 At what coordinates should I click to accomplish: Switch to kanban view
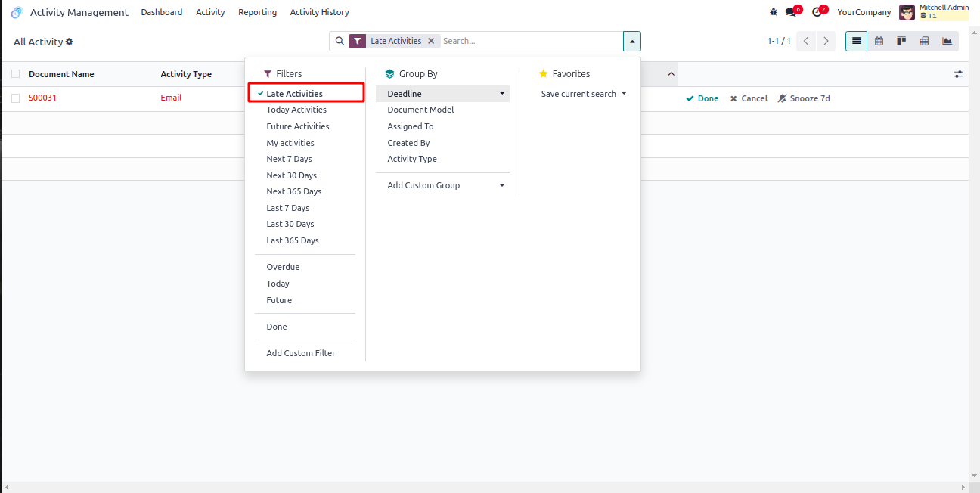(901, 41)
